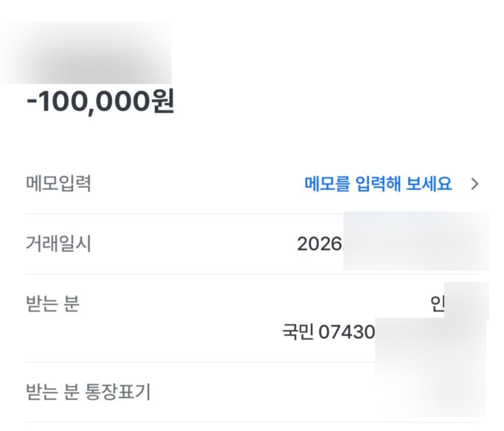This screenshot has width=504, height=431.
Task: Click the blurred value in 받는 분 통장표기 row
Action: [x=430, y=393]
